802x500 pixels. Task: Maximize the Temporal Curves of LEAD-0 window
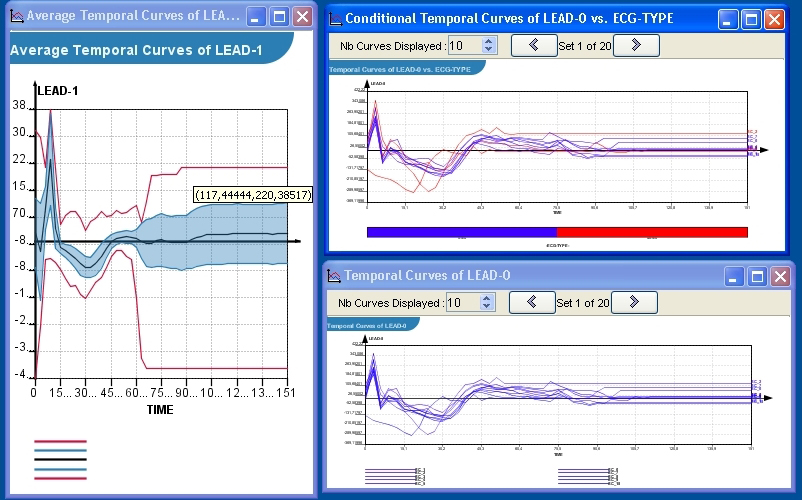tap(757, 277)
